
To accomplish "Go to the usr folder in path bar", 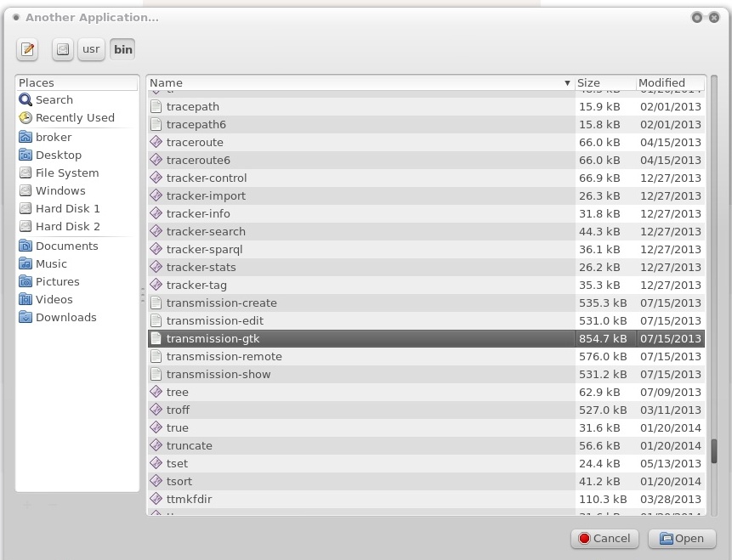I will coord(91,49).
